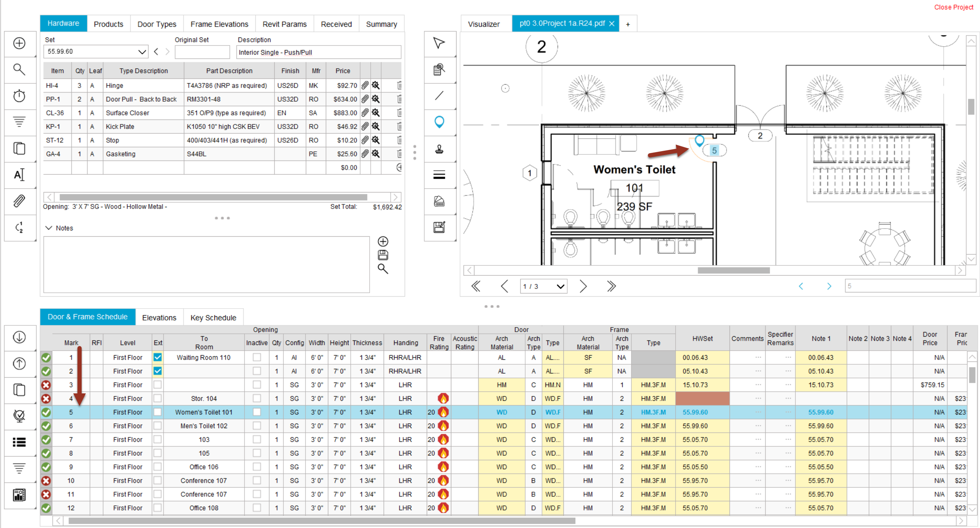980x528 pixels.
Task: Click the move down arrow icon in schedule sidebar
Action: [19, 337]
